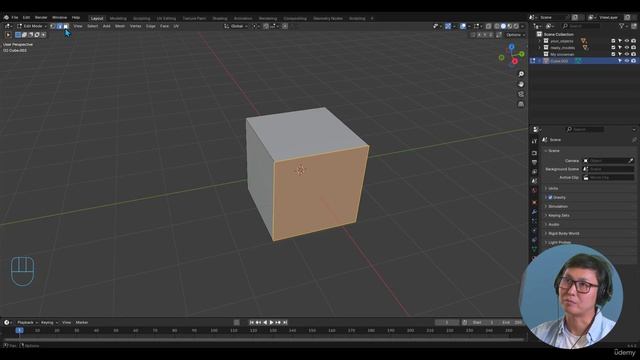Choose the Select Box set-selection mode icon
640x360 pixels.
pyautogui.click(x=18, y=35)
